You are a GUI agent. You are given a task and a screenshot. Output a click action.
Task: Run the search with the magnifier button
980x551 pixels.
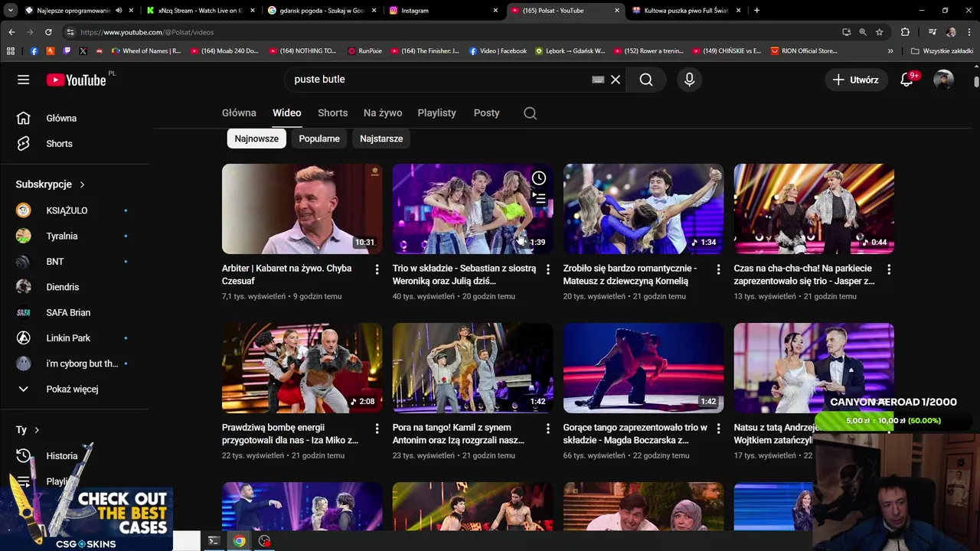coord(646,80)
